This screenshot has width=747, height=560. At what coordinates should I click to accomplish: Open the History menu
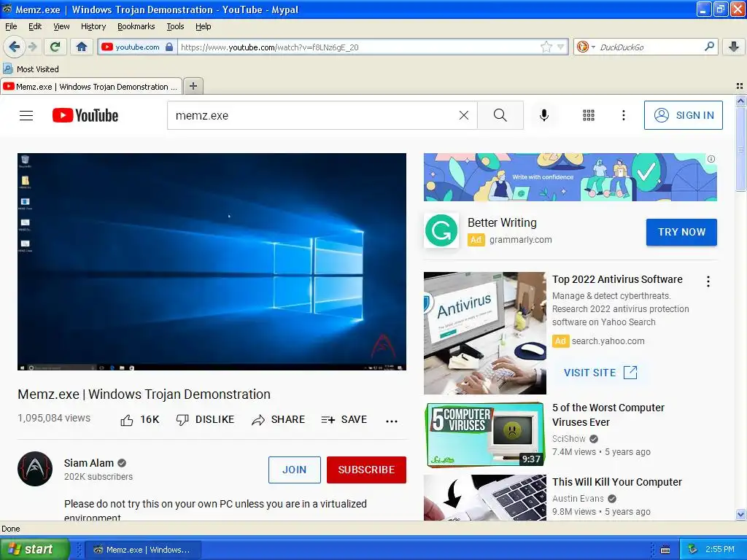(93, 26)
